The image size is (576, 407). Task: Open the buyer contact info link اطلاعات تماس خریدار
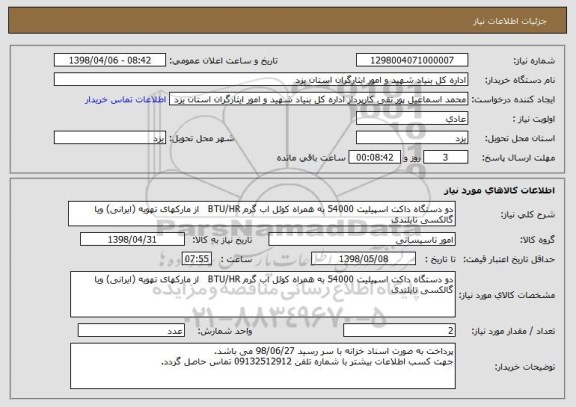(126, 100)
